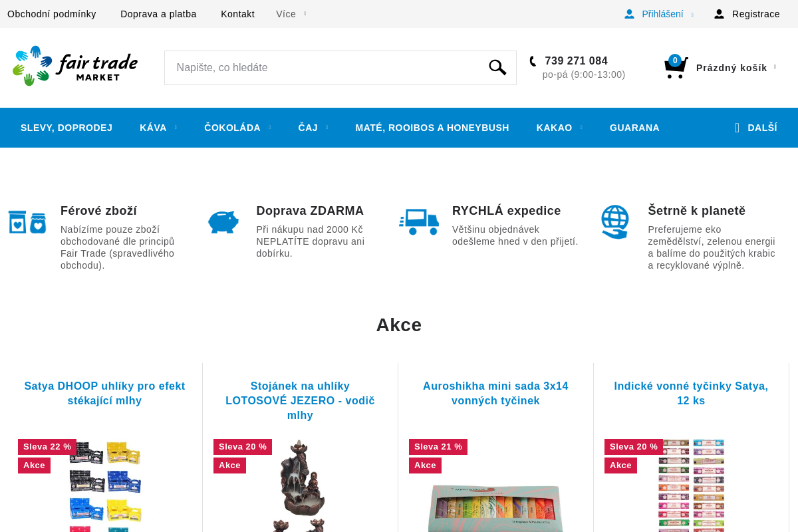Image resolution: width=798 pixels, height=532 pixels.
Task: Click the Přihlášení user icon
Action: click(629, 14)
